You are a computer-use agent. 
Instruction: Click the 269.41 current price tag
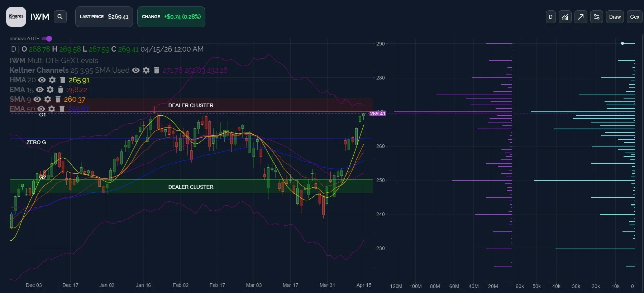pos(378,114)
